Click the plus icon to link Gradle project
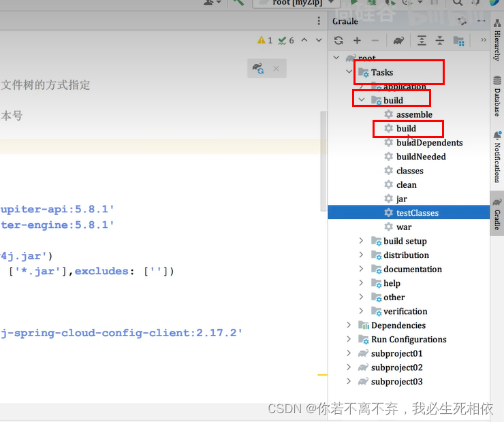Screen dimensions: 504x422 click(x=357, y=40)
